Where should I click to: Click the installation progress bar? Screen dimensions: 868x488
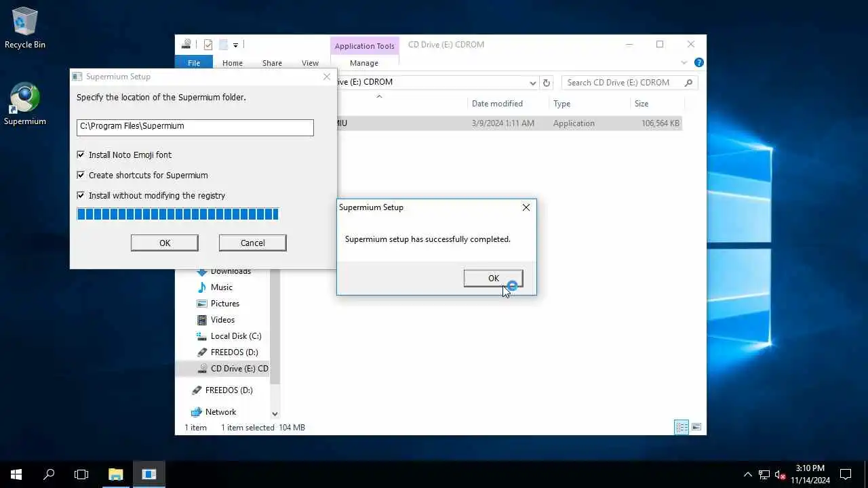(178, 214)
